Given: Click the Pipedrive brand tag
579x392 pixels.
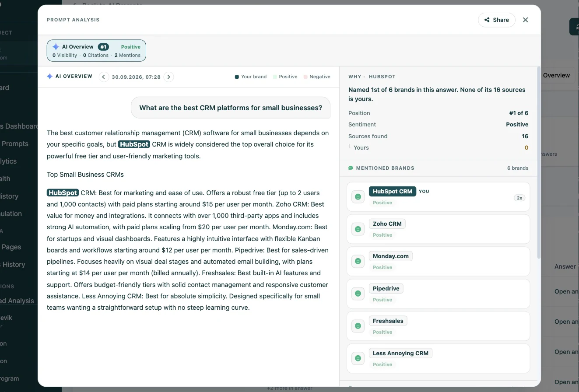Looking at the screenshot, I should tap(386, 288).
